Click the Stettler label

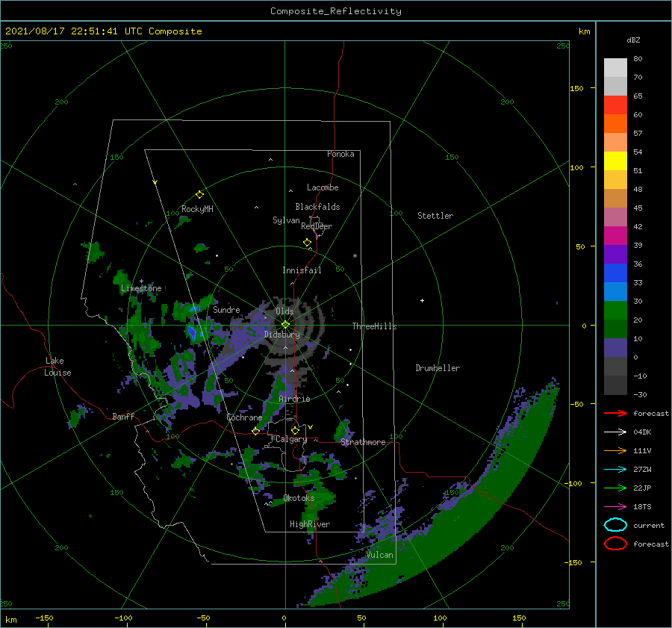click(x=435, y=216)
